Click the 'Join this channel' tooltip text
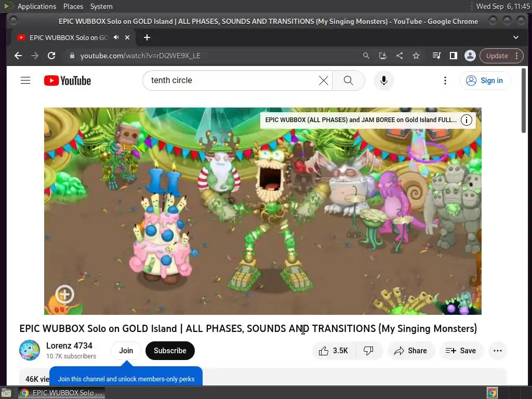This screenshot has width=532, height=399. pos(126,379)
